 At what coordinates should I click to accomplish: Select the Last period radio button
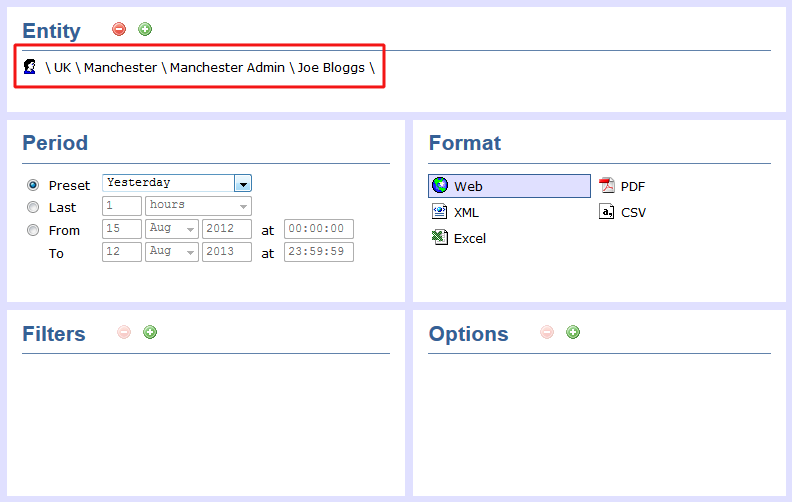pyautogui.click(x=33, y=207)
